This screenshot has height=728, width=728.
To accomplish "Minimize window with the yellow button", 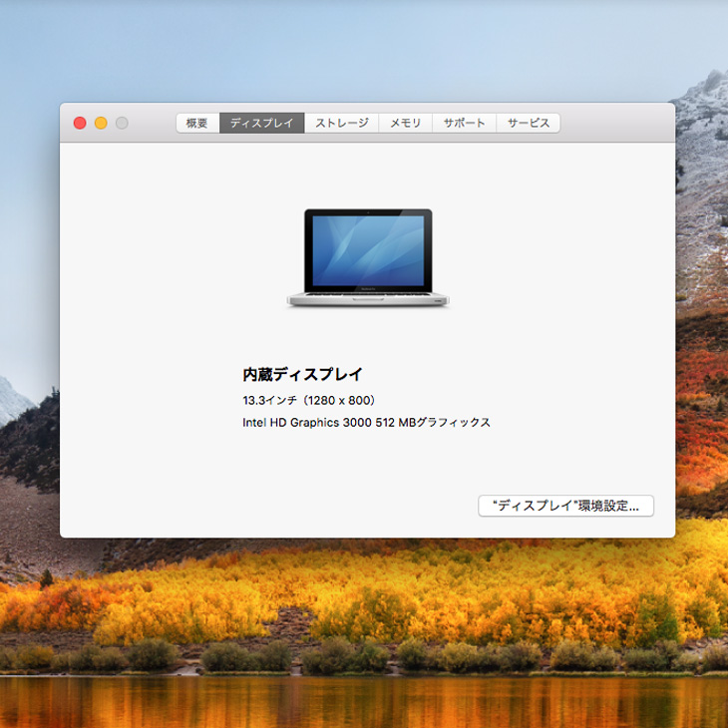I will pyautogui.click(x=101, y=123).
